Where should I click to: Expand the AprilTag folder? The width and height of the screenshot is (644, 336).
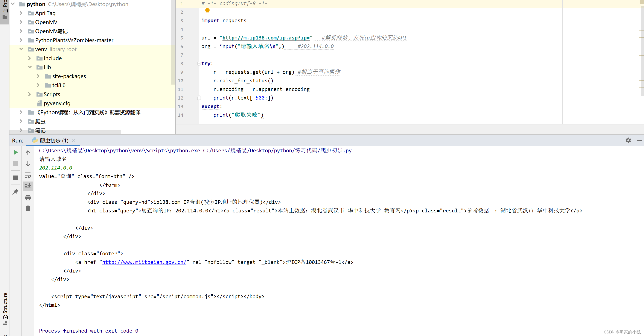click(21, 13)
